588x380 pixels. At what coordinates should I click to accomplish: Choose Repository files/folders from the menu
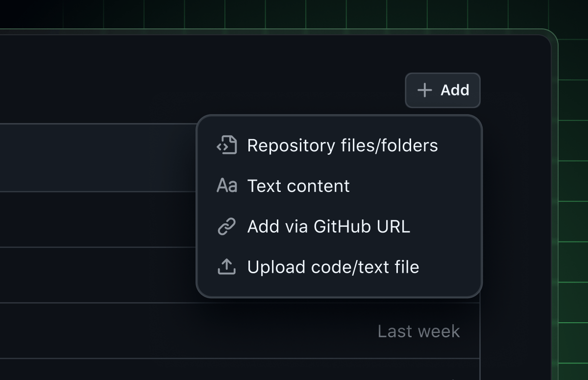pyautogui.click(x=339, y=145)
